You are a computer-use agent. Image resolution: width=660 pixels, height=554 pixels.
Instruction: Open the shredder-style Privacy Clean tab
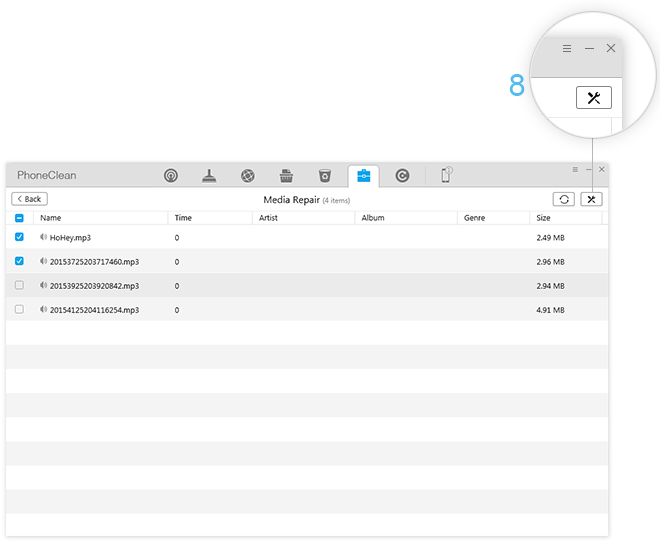coord(286,176)
